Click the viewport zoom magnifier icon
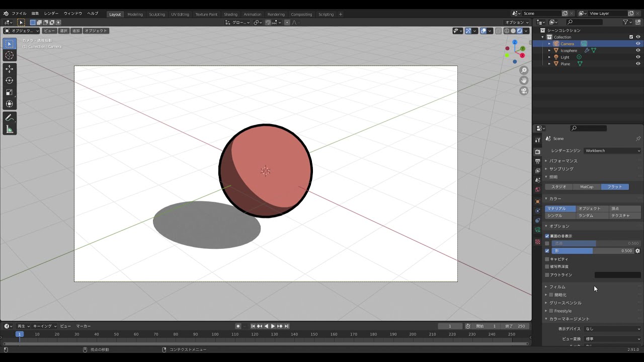 [x=524, y=70]
